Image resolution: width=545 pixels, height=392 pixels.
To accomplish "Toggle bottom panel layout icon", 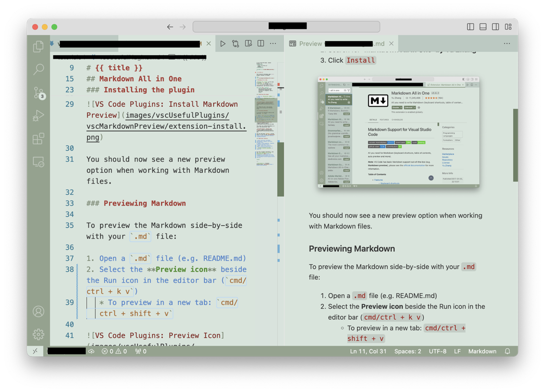I will (x=483, y=27).
